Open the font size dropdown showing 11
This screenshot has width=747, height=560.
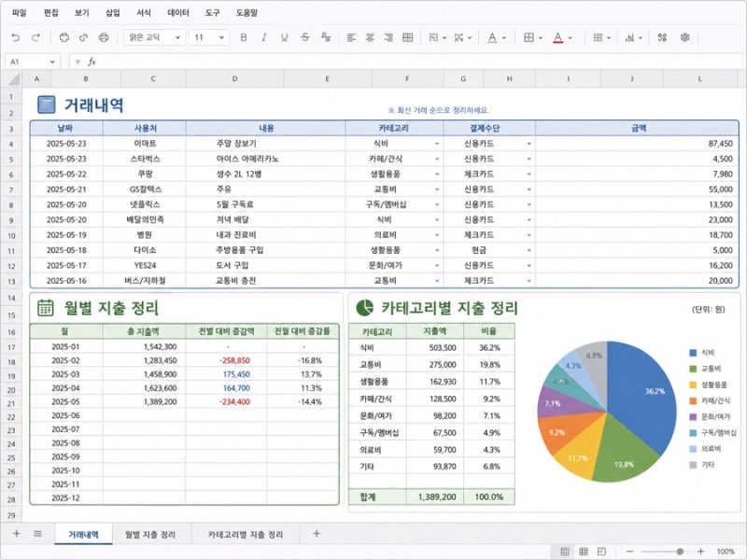(x=221, y=37)
